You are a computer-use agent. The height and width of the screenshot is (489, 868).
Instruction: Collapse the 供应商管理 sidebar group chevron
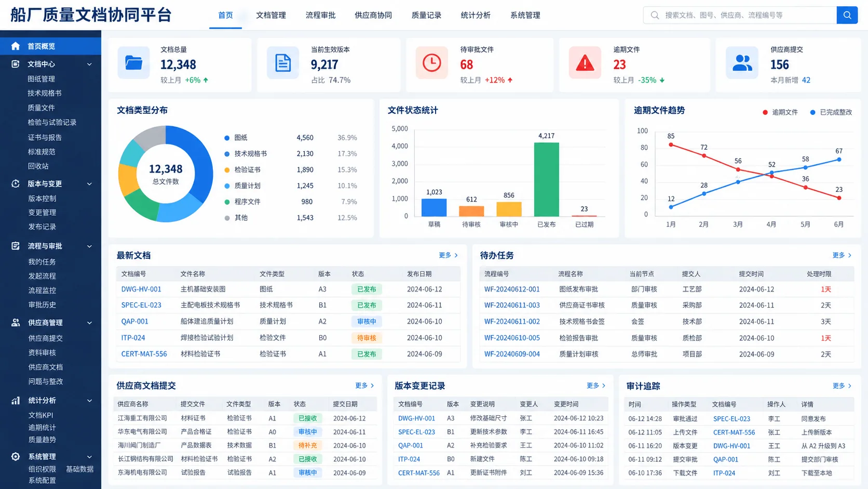[89, 323]
